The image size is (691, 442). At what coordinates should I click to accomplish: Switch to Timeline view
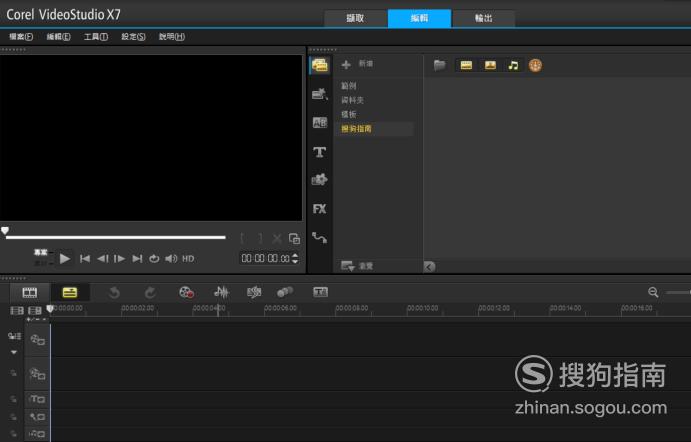(x=70, y=292)
